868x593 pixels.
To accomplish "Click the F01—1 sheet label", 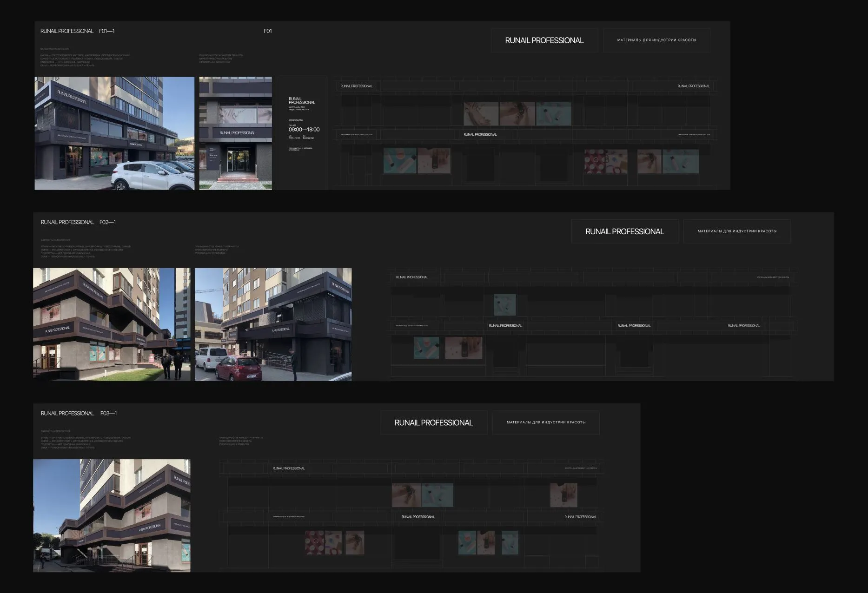I will (107, 31).
